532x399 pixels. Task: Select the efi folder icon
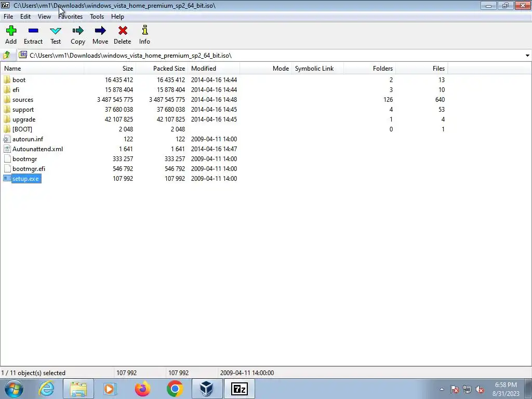(x=7, y=89)
